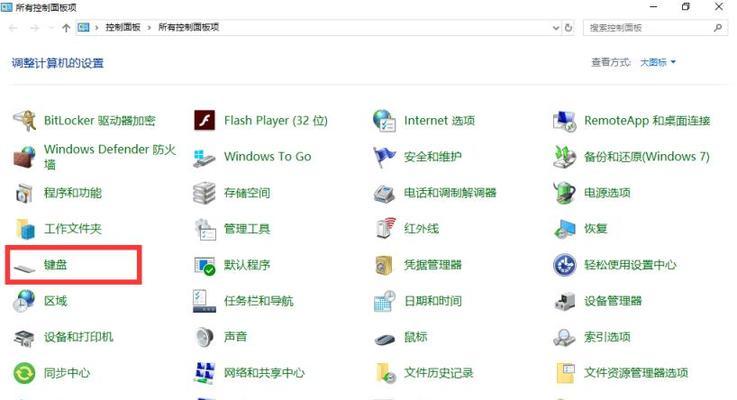Click the 所有控制面板项 breadcrumb
This screenshot has width=737, height=400.
(188, 27)
